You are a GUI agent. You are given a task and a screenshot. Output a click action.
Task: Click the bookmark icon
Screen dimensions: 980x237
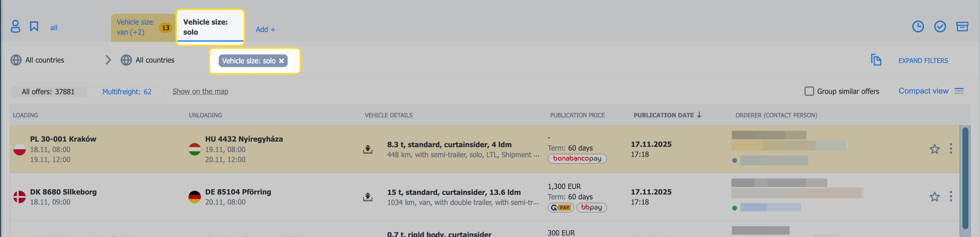tap(34, 26)
